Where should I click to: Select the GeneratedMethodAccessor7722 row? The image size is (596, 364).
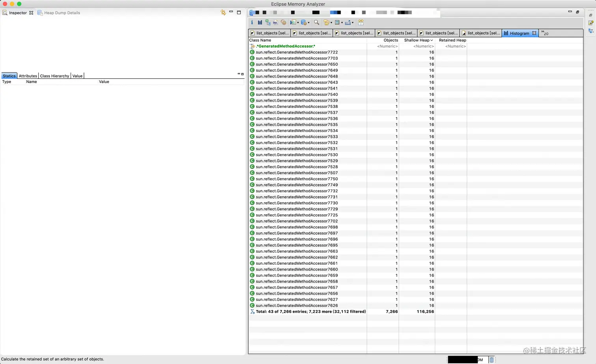[x=416, y=52]
